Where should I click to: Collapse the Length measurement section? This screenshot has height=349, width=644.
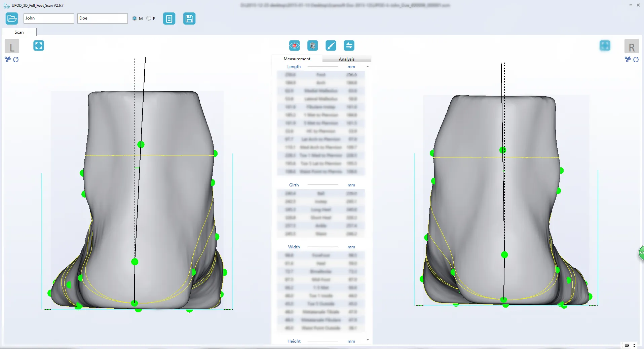(x=368, y=67)
